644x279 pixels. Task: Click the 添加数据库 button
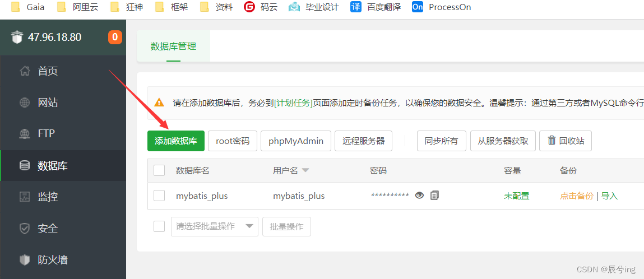[x=176, y=141]
